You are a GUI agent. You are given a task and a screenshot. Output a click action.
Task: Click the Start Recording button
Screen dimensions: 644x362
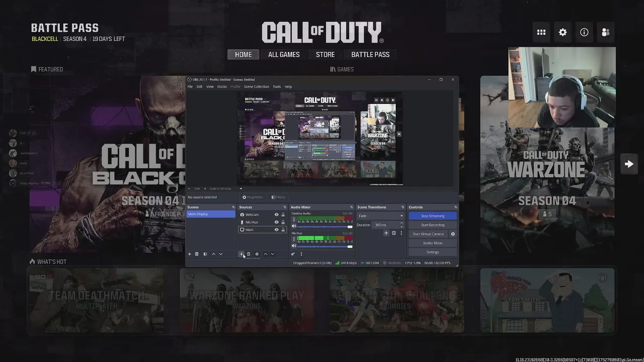tap(433, 225)
